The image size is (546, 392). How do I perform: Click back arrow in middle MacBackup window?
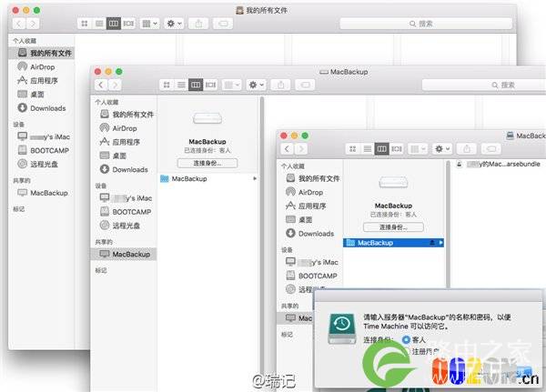tap(101, 85)
